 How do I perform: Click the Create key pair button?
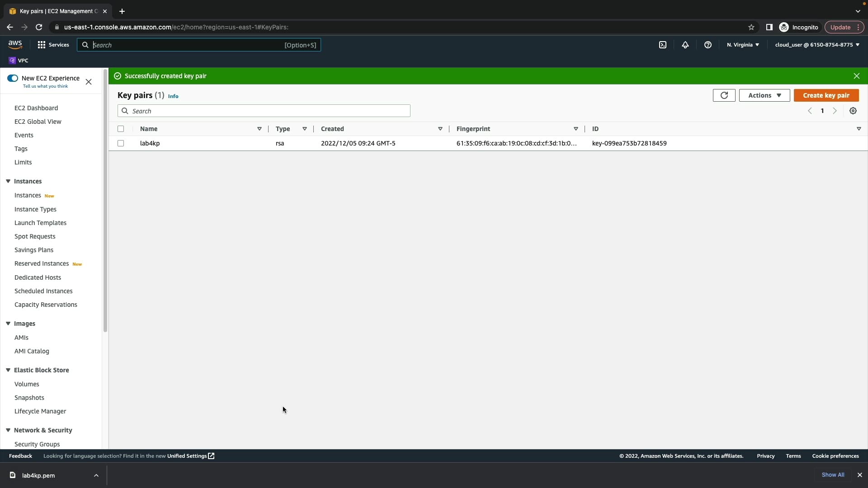[x=826, y=95]
